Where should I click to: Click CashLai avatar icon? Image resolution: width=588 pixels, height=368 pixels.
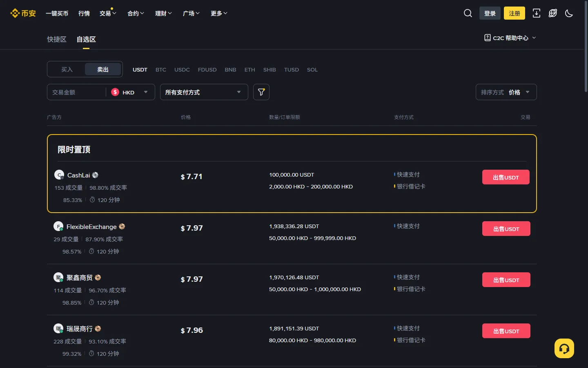[x=59, y=175]
